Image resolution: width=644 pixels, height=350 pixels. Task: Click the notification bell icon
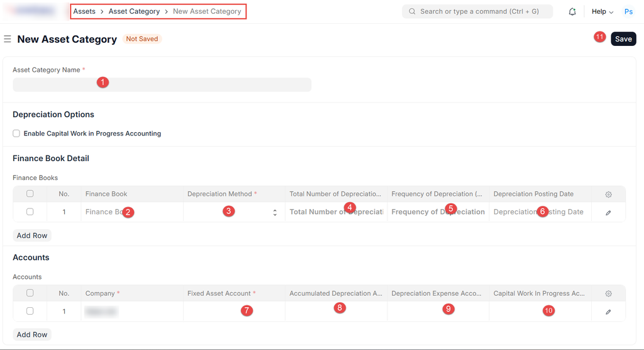572,11
